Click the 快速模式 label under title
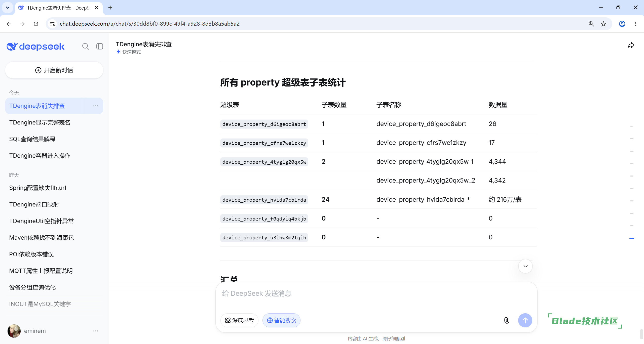Screen dimensions: 644x344 131,52
